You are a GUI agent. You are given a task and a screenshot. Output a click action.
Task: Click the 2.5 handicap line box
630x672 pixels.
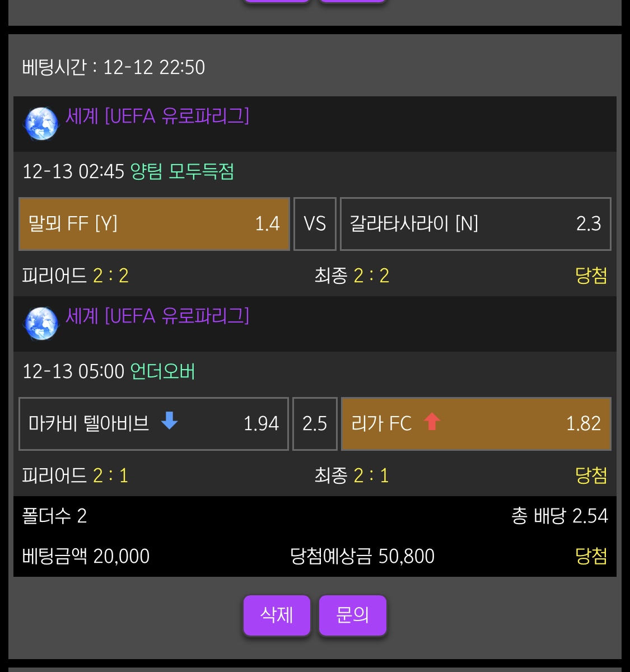(x=315, y=424)
